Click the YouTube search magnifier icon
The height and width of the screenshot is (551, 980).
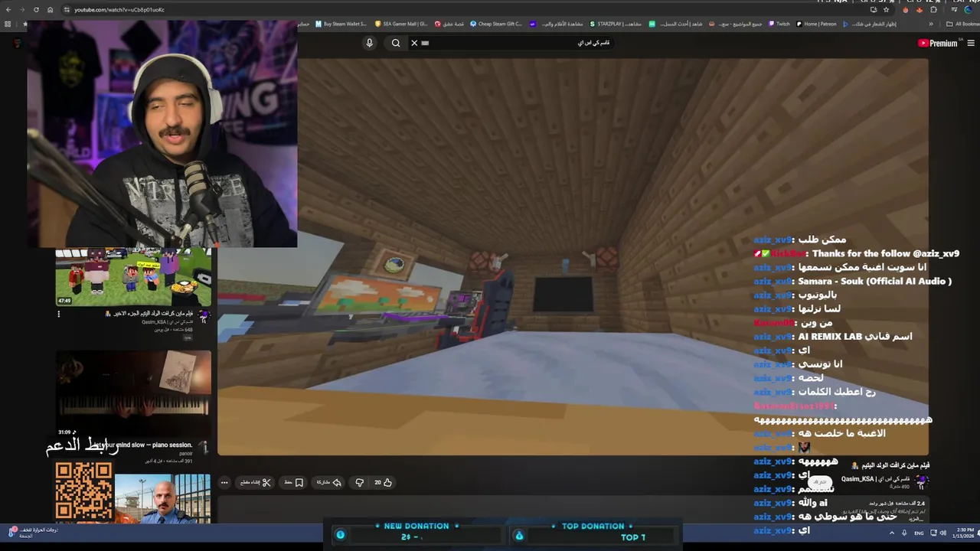coord(396,43)
